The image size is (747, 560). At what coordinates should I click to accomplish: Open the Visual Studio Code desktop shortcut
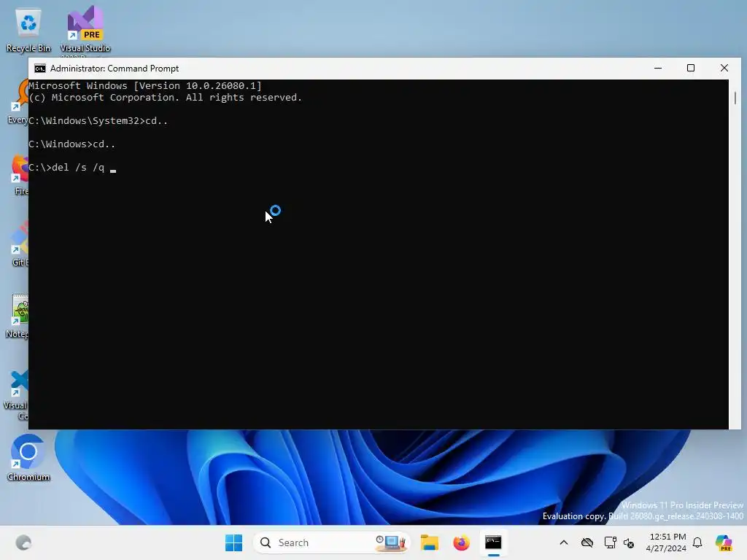17,396
